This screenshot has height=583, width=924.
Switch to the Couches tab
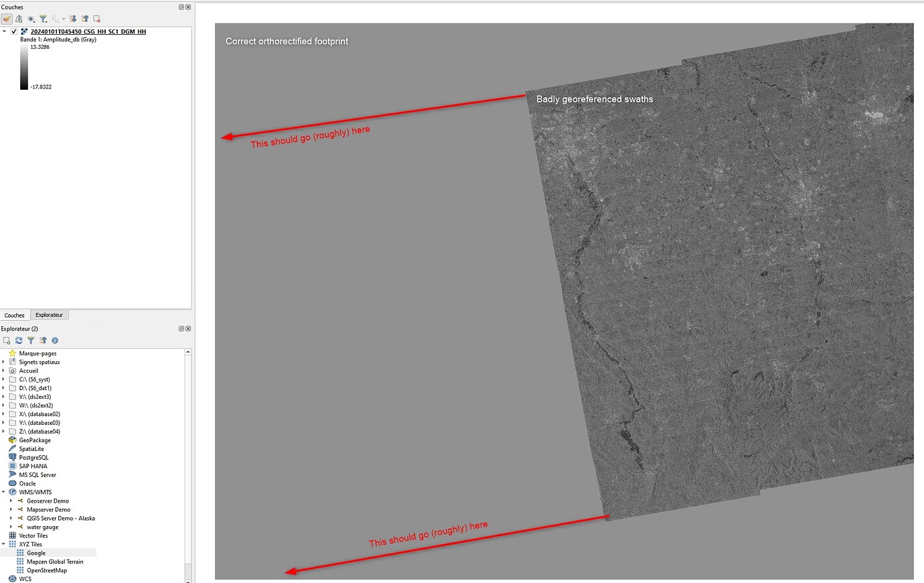tap(15, 315)
